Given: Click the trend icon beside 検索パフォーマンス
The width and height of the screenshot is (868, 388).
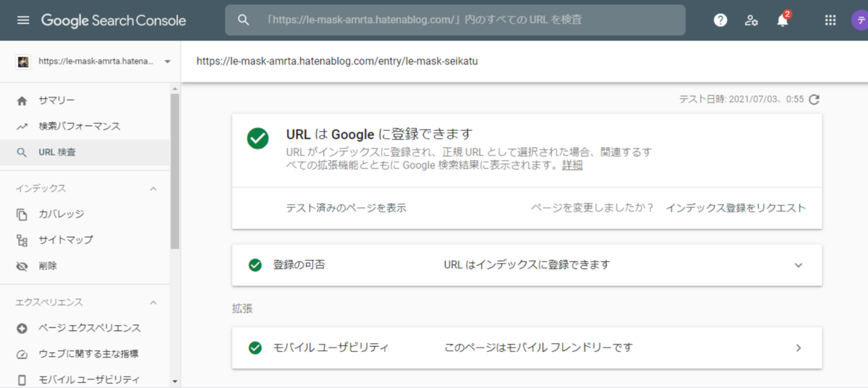Looking at the screenshot, I should click(x=22, y=126).
